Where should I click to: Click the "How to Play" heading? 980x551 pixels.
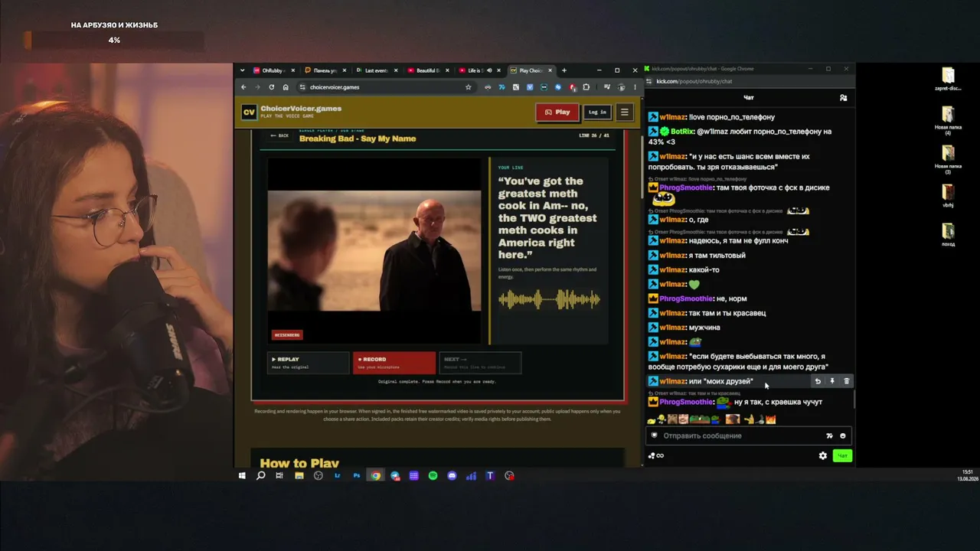299,463
